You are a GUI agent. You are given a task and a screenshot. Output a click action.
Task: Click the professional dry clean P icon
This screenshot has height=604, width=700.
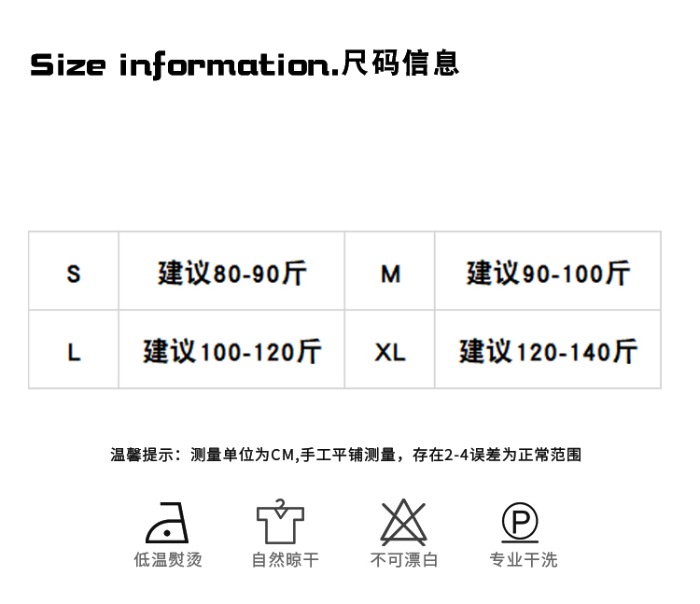[520, 522]
